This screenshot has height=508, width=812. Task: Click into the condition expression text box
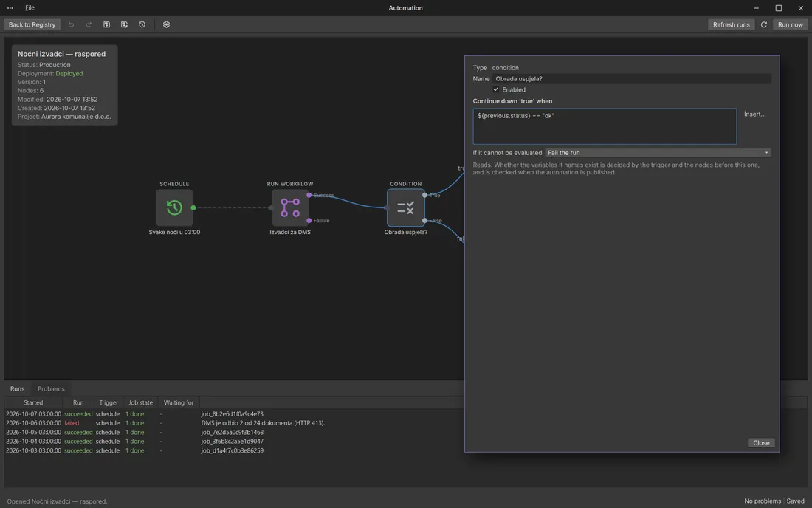[x=605, y=126]
